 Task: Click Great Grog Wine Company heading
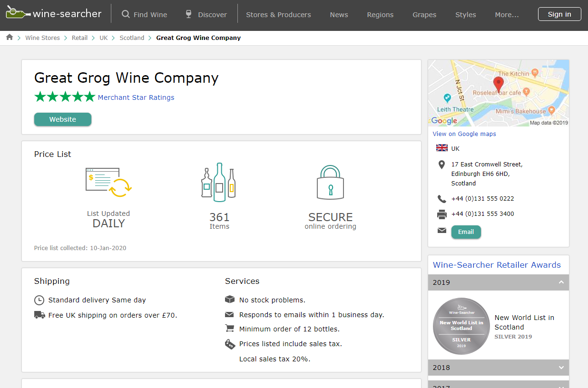point(127,78)
